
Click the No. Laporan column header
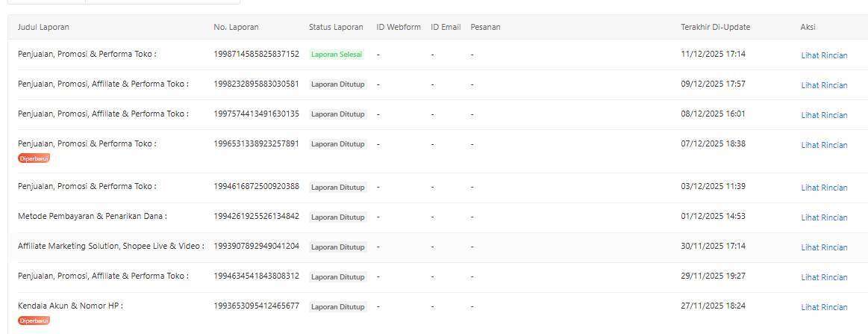pyautogui.click(x=236, y=27)
